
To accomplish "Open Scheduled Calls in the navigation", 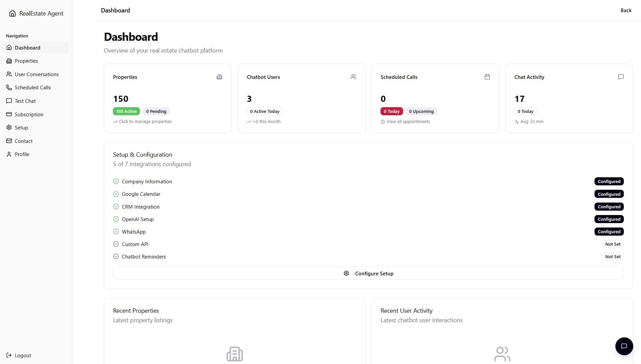I will (36, 88).
